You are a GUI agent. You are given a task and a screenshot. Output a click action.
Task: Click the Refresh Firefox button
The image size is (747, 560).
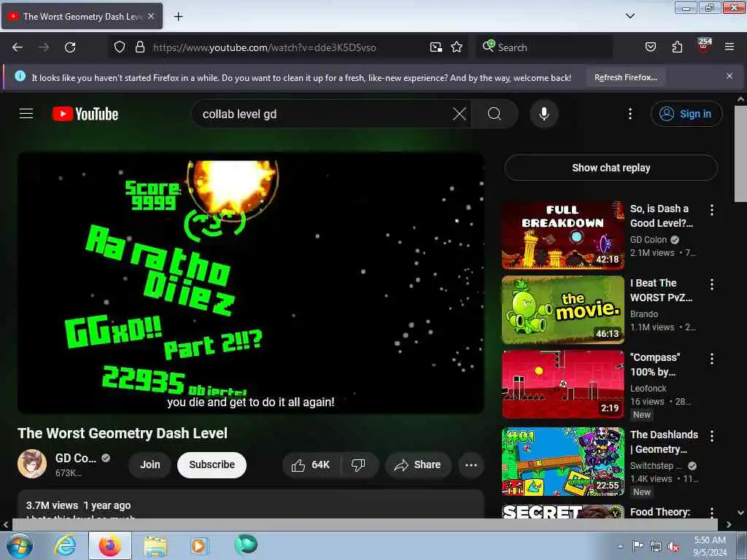point(625,77)
